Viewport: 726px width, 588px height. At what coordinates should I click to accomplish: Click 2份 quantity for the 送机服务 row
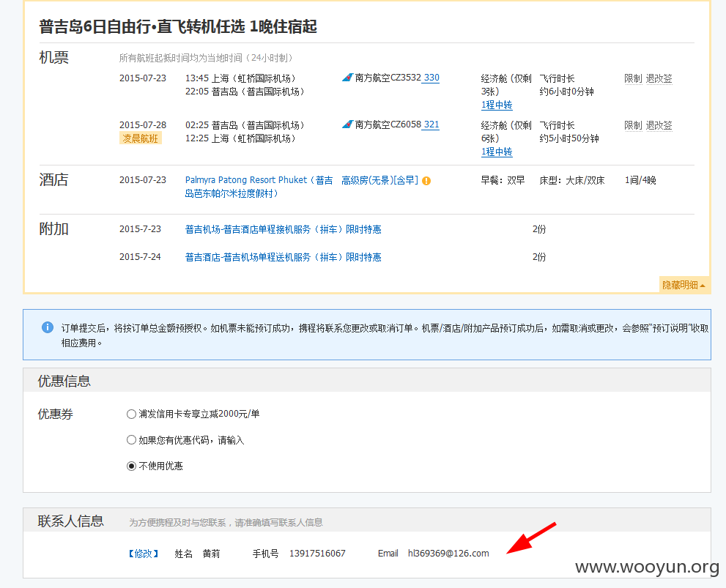(x=539, y=257)
